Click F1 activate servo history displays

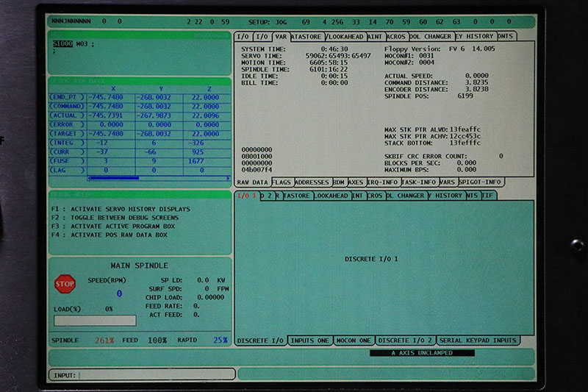click(x=121, y=210)
